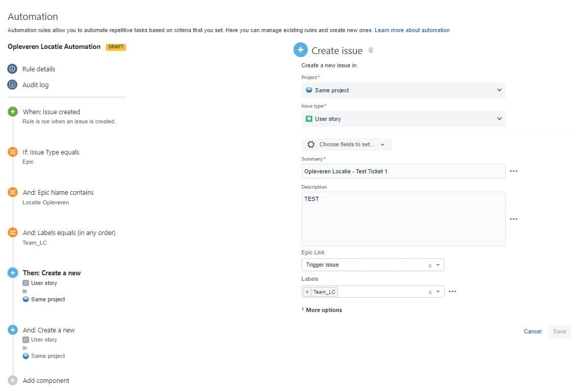Viewport: 588px width, 391px height.
Task: Open the Project dropdown showing Same project
Action: [404, 90]
